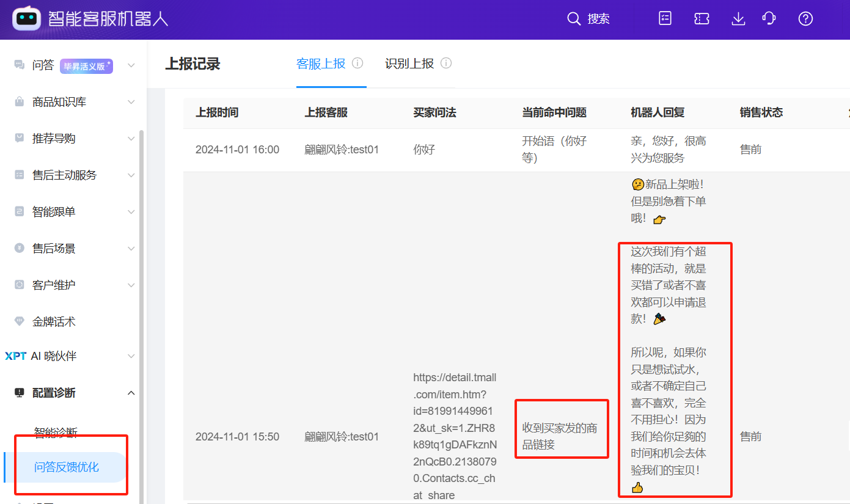Click the 新品上架啦 reply text

[x=669, y=202]
